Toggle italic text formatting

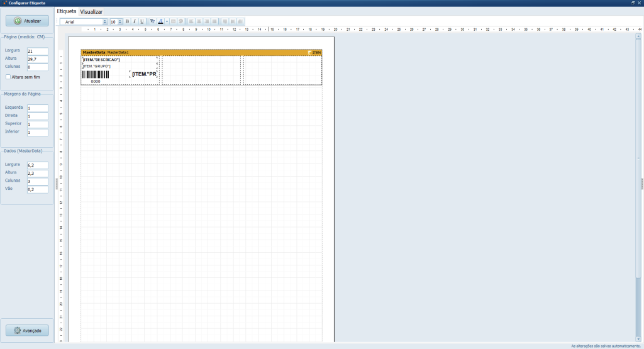[x=134, y=21]
